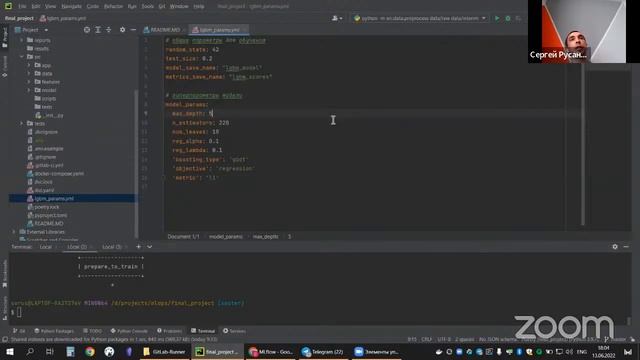The image size is (640, 360).
Task: Expand the features folder
Action: (x=29, y=82)
